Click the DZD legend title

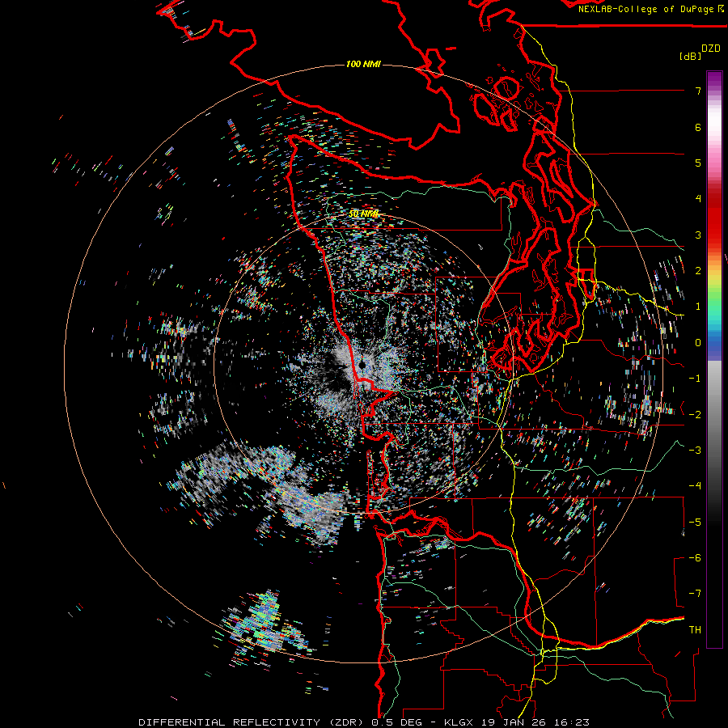point(711,49)
